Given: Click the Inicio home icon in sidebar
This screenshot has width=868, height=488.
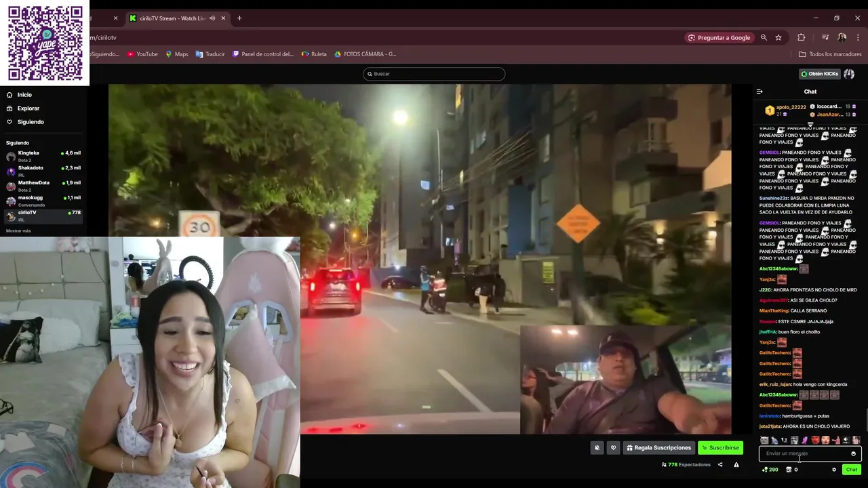Looking at the screenshot, I should tap(9, 95).
